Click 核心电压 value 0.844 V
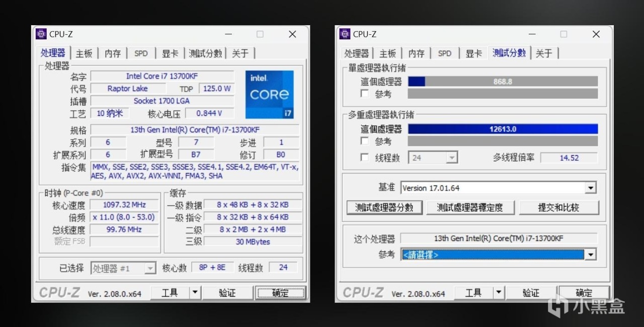 coord(209,113)
